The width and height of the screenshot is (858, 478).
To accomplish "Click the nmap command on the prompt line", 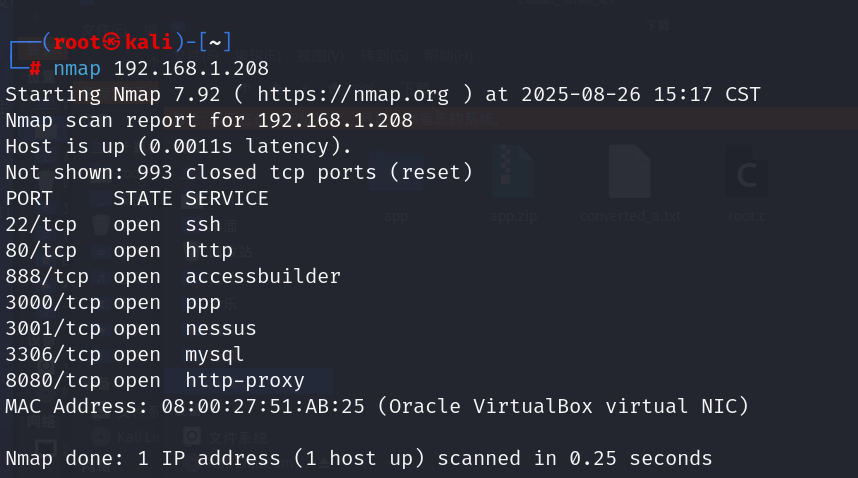I will click(x=77, y=69).
